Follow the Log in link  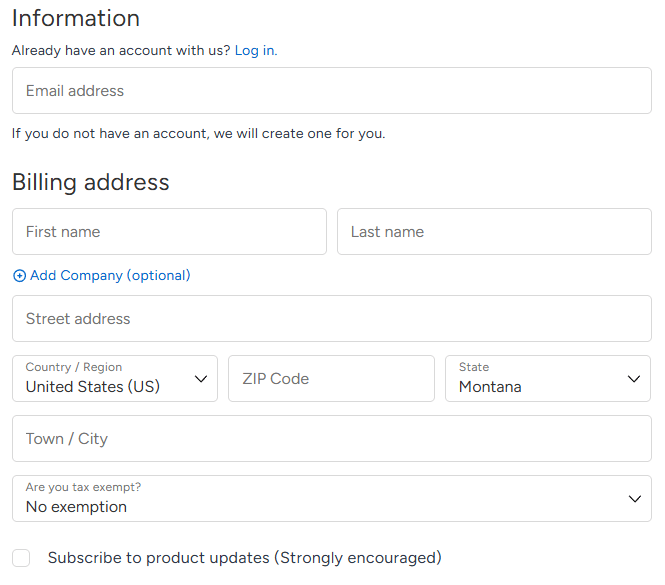click(254, 50)
